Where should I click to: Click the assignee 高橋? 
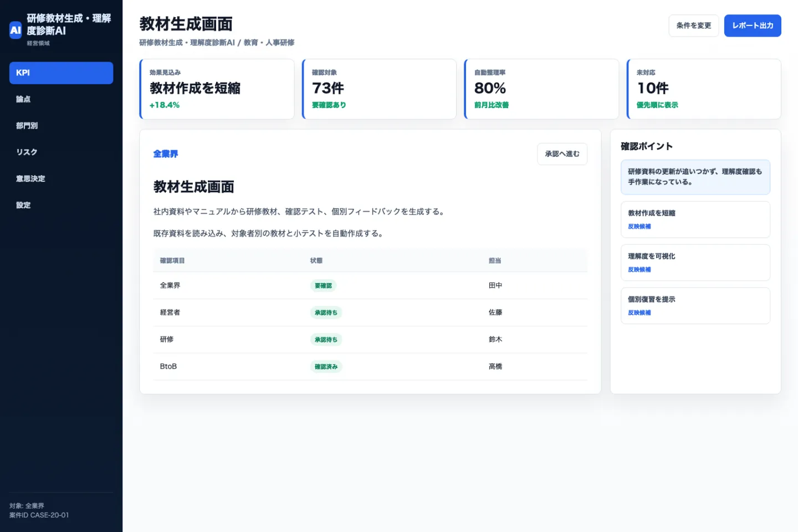pos(495,366)
